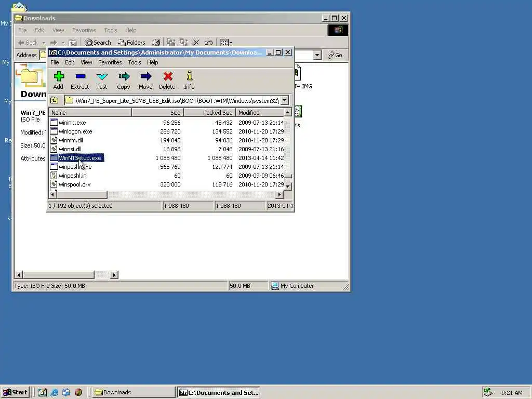
Task: Open the Views dropdown in Downloads toolbar
Action: pyautogui.click(x=227, y=43)
